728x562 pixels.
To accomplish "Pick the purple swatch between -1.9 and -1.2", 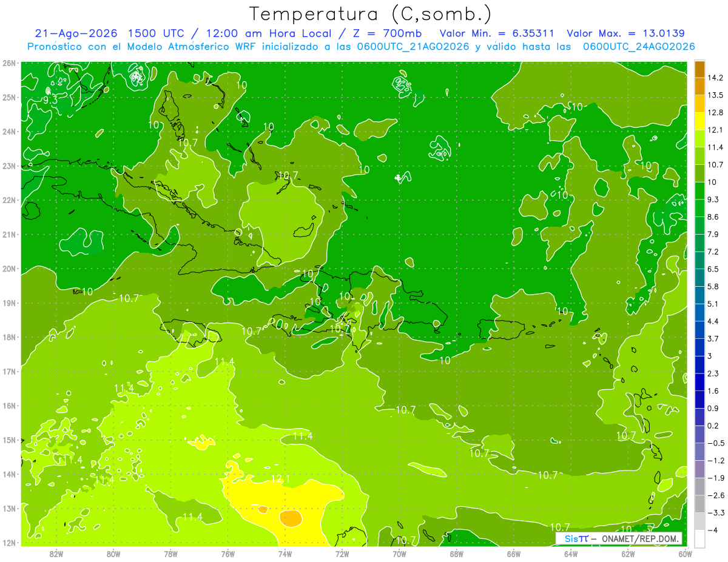I will [699, 469].
